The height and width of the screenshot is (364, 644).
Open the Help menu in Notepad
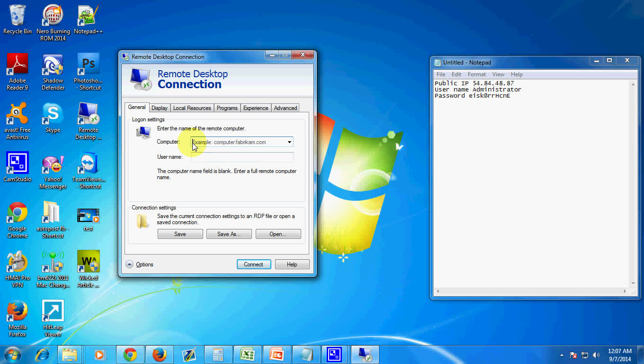[517, 74]
